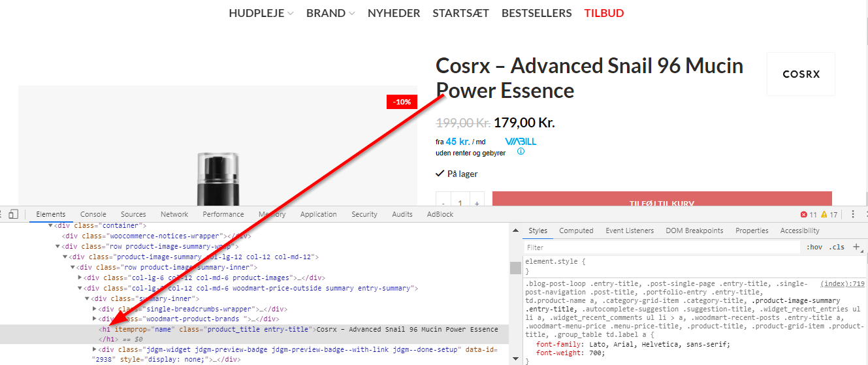This screenshot has width=868, height=365.
Task: Open the Accessibility tab
Action: tap(800, 230)
